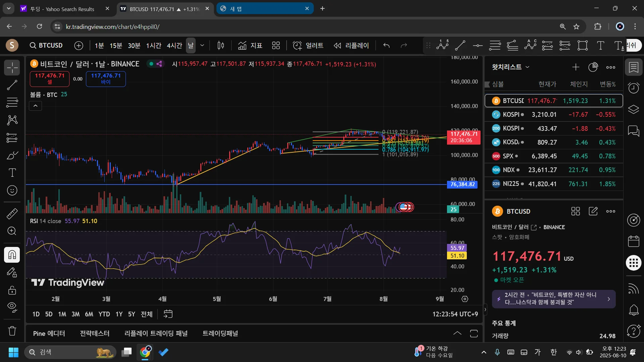Screen dimensions: 644x362
Task: Switch to the 전략테스터 tab
Action: 95,333
